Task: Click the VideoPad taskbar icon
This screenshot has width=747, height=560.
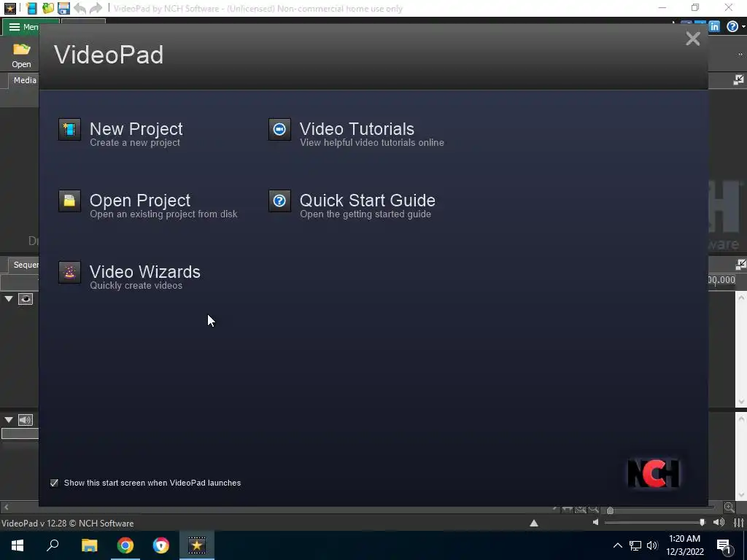Action: click(197, 545)
